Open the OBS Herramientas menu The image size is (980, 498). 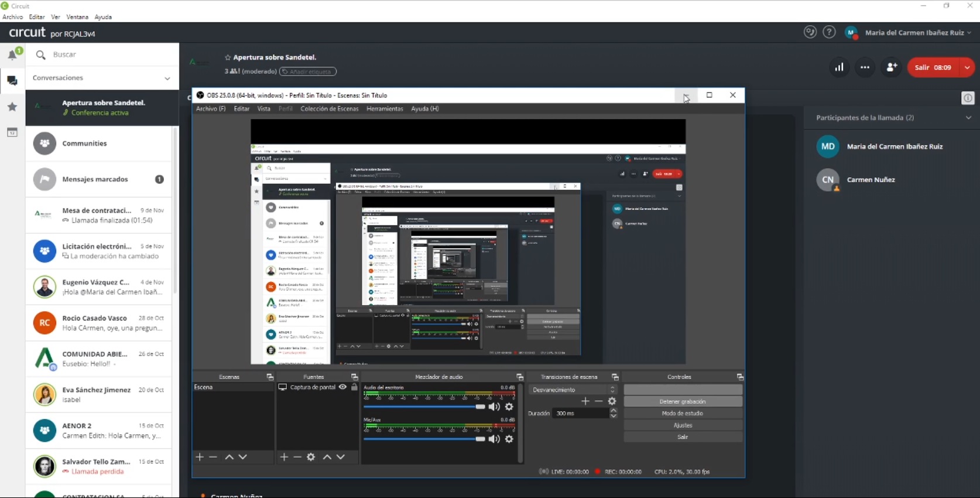click(385, 109)
